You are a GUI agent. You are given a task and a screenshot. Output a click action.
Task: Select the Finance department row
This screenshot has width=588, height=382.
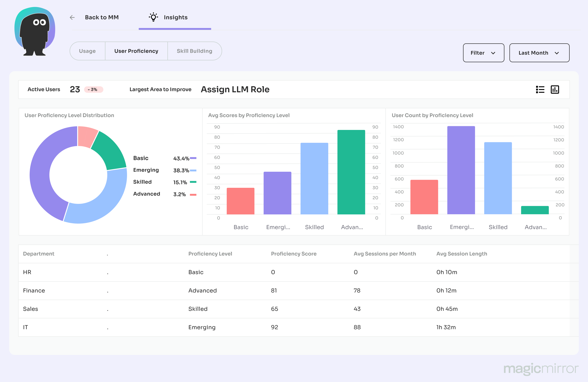(x=34, y=290)
